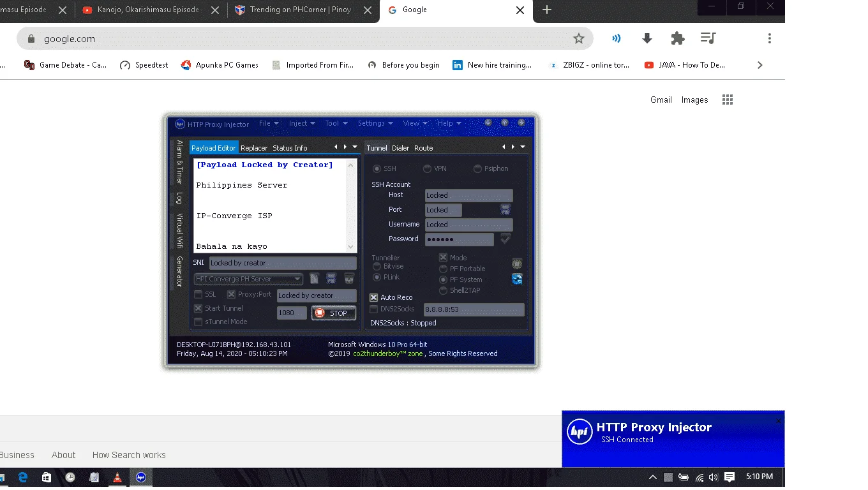Click the HTTP Proxy Injector logo icon
This screenshot has width=868, height=490.
180,124
